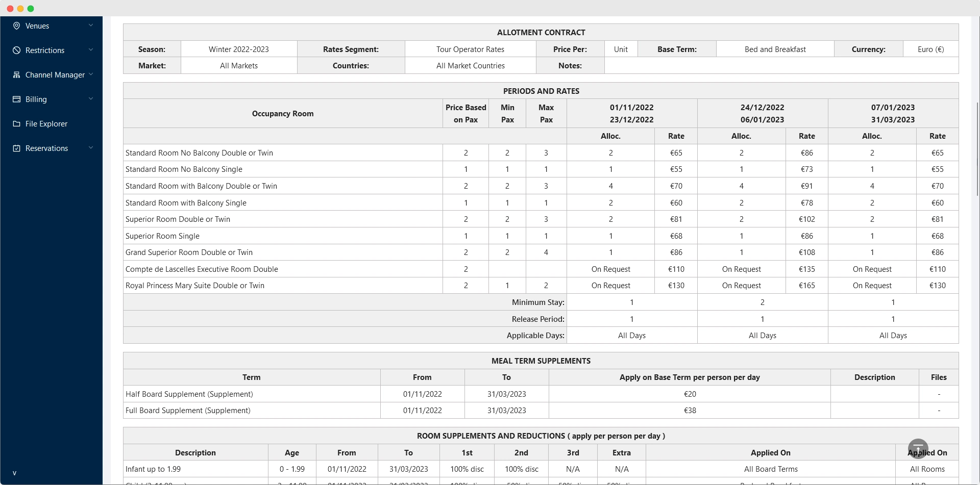
Task: Click the €108 rate for Grand Superior Room
Action: tap(806, 252)
